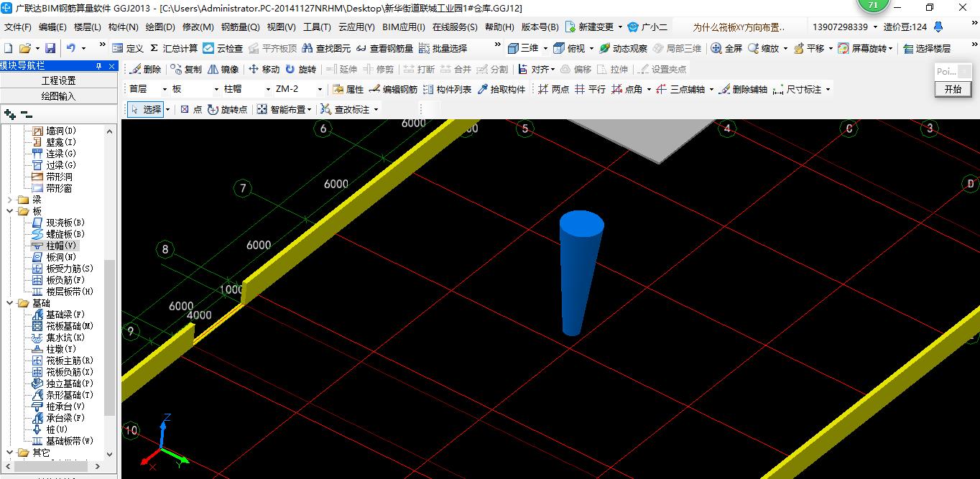Run 汇总计算 summary calculation
The height and width of the screenshot is (479, 980).
(173, 48)
